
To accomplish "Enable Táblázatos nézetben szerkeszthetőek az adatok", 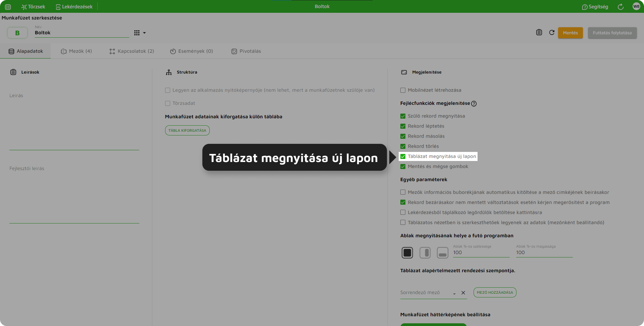I will 403,222.
